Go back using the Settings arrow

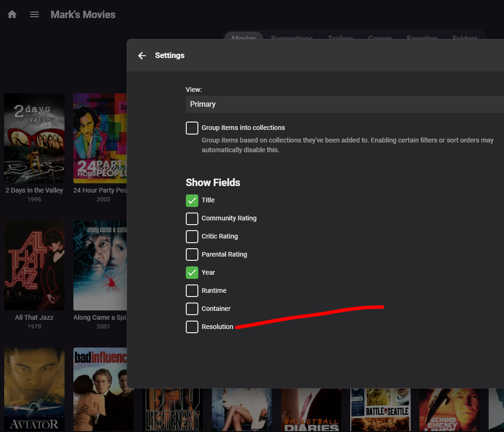(142, 56)
